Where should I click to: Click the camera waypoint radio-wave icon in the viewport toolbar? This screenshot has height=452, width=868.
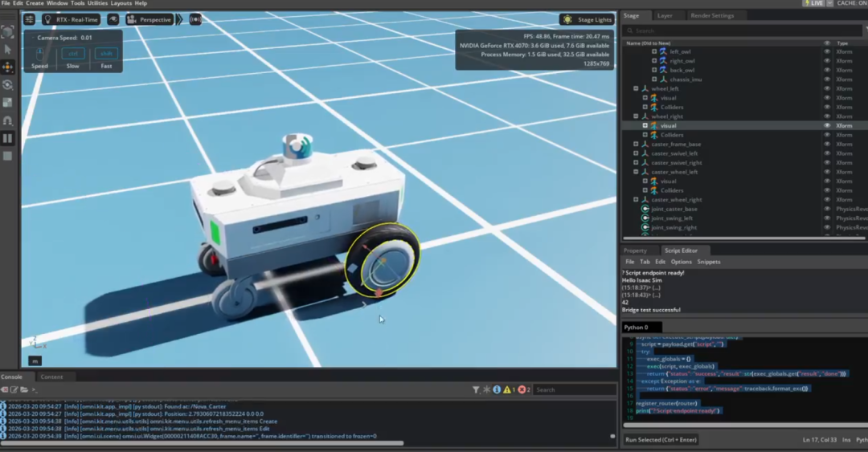[195, 19]
